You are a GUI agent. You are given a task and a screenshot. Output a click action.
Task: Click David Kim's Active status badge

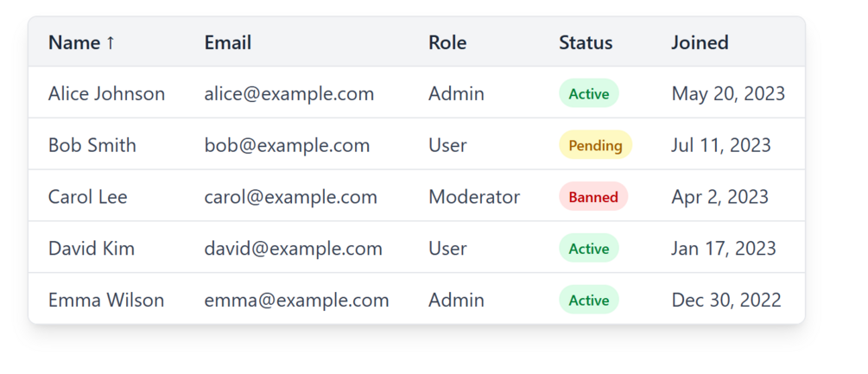(589, 249)
